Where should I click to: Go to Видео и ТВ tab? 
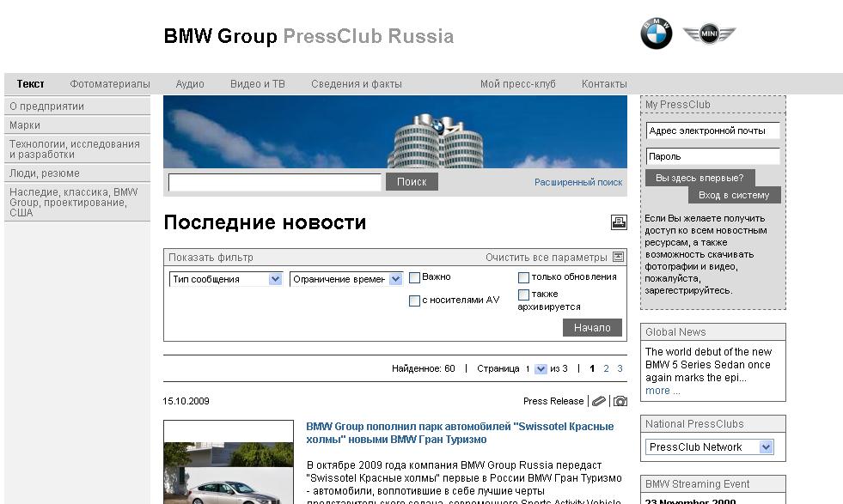(x=258, y=84)
